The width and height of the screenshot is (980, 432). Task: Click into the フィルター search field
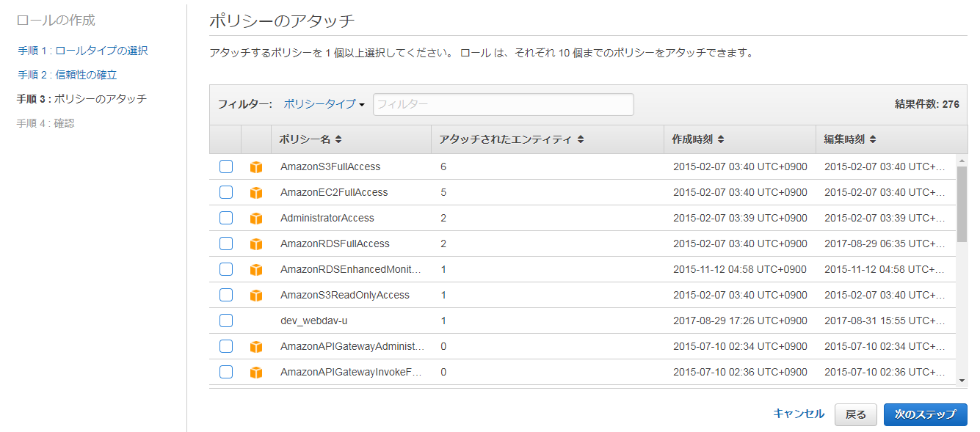[x=503, y=104]
